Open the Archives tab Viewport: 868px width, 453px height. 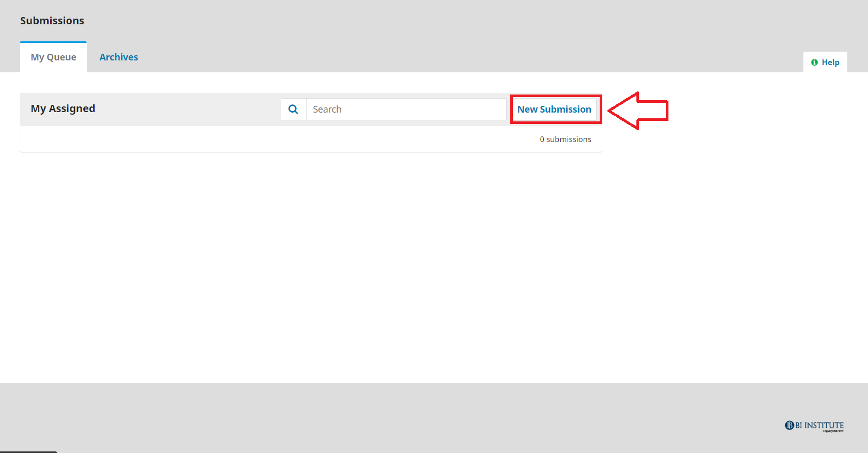tap(118, 57)
